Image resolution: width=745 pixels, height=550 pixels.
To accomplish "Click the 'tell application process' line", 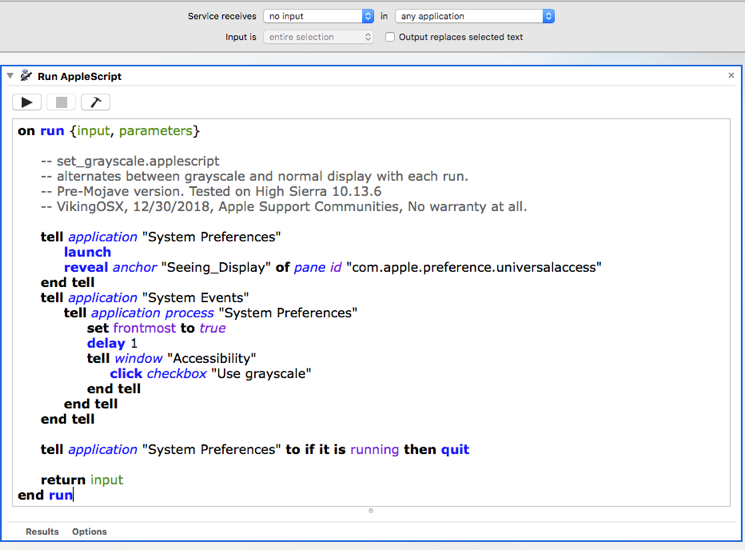I will coord(210,313).
